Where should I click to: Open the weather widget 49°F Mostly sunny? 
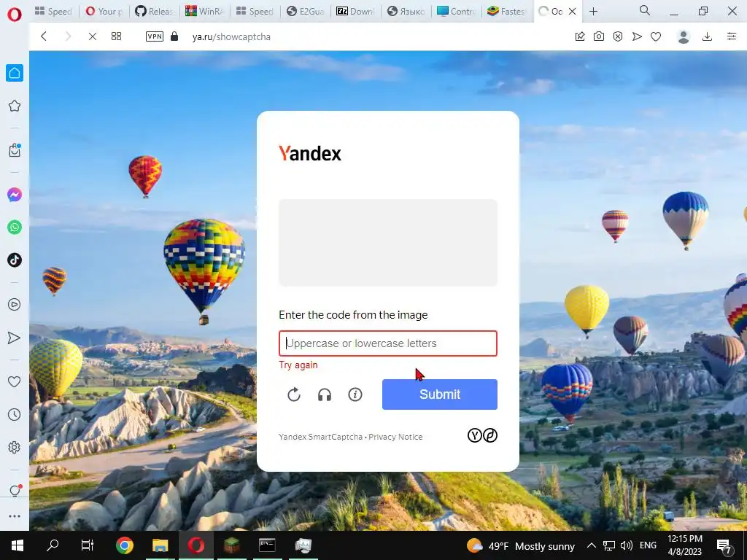pos(520,545)
